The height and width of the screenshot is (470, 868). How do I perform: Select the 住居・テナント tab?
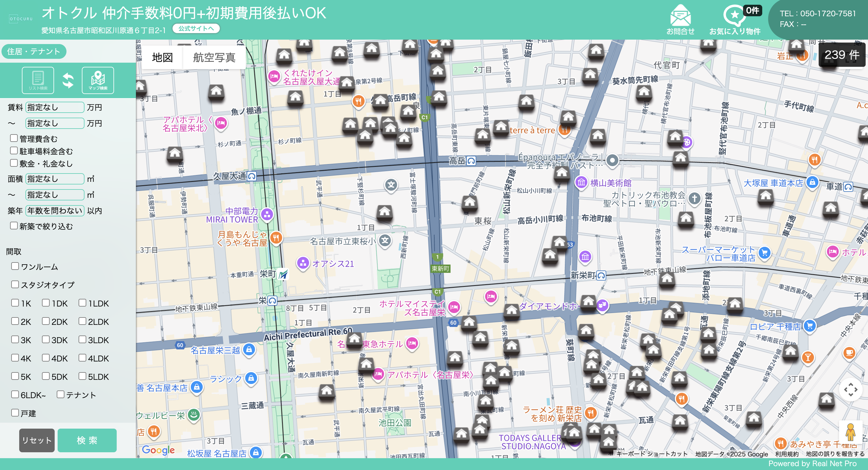point(34,51)
